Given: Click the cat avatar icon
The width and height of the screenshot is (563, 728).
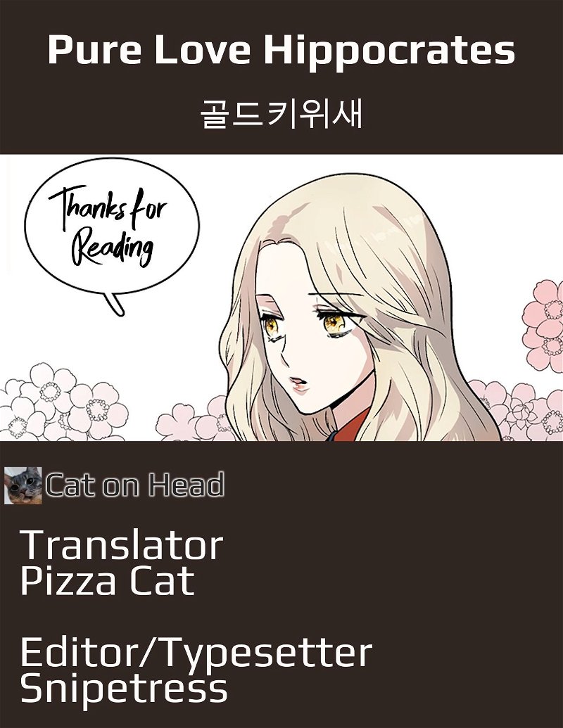Looking at the screenshot, I should pos(23,485).
